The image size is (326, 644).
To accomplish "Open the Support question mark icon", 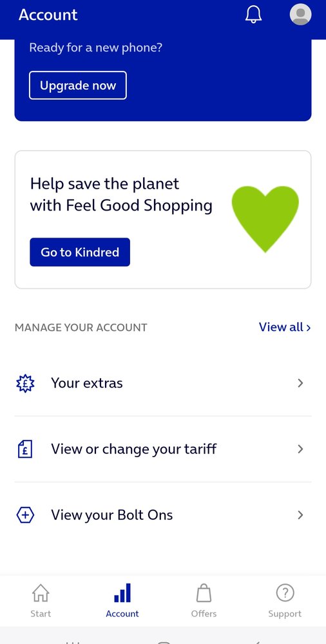I will point(285,593).
